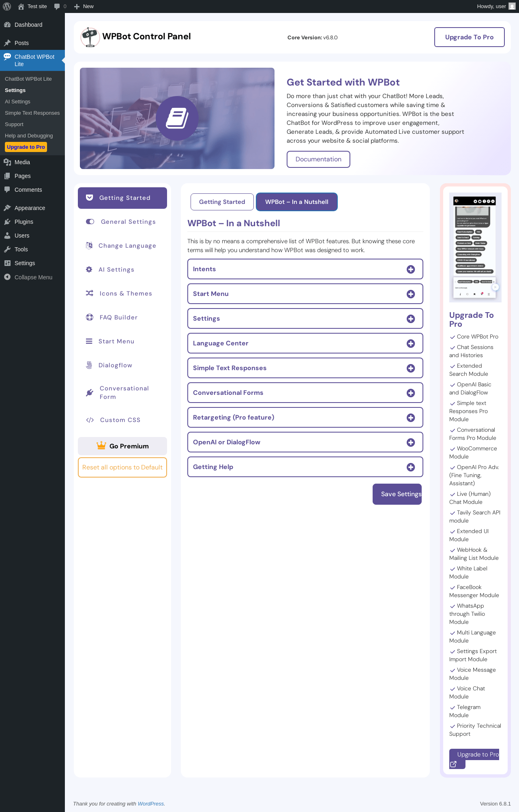Image resolution: width=519 pixels, height=812 pixels.
Task: Click the Go Premium button
Action: [122, 446]
